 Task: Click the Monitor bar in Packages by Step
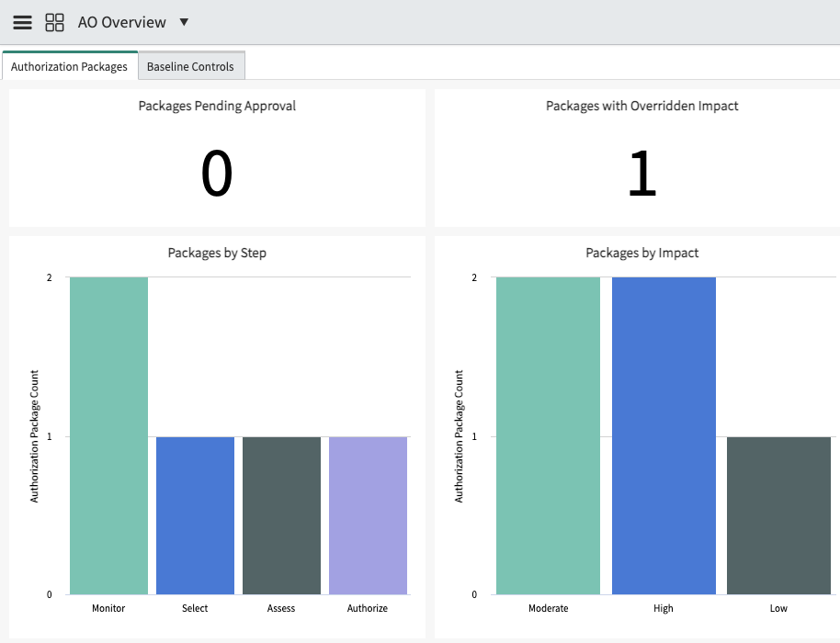pos(108,435)
